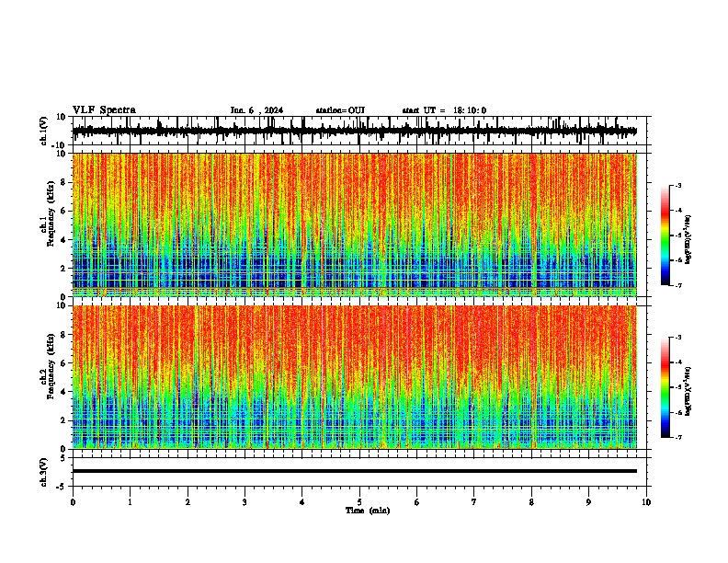This screenshot has width=728, height=563.
Task: Click time axis tick label "5"
Action: tap(359, 502)
